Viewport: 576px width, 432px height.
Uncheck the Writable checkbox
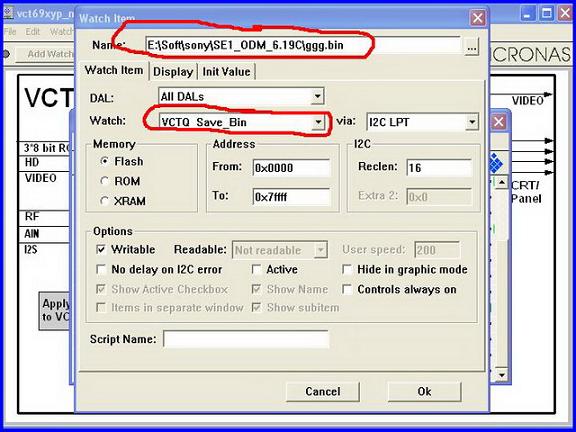point(101,249)
